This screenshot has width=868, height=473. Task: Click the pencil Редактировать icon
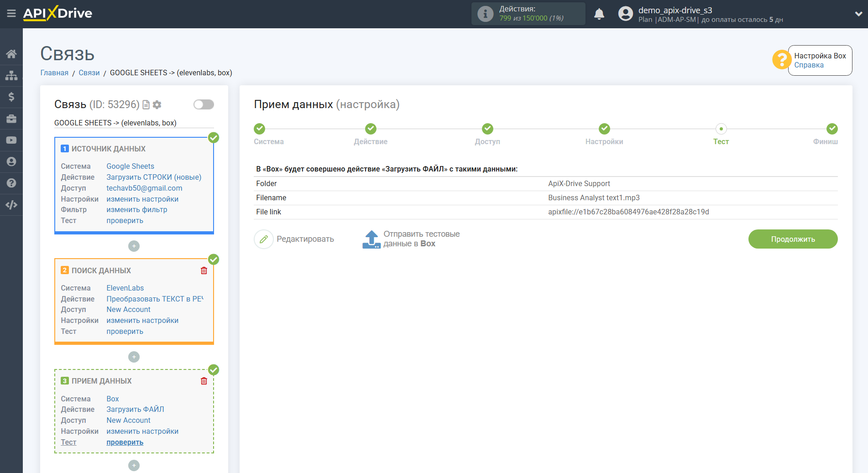[264, 239]
